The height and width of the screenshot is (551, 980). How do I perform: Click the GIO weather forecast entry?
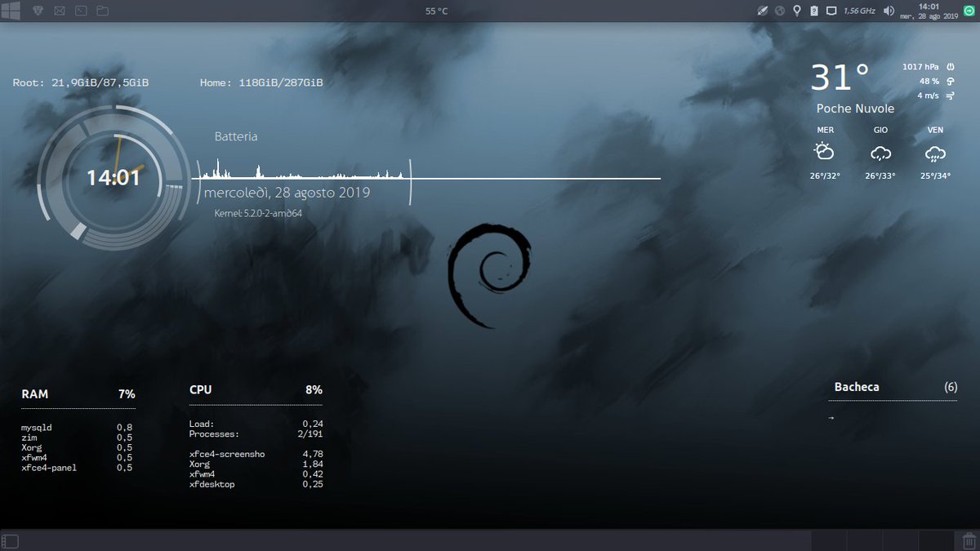tap(880, 151)
